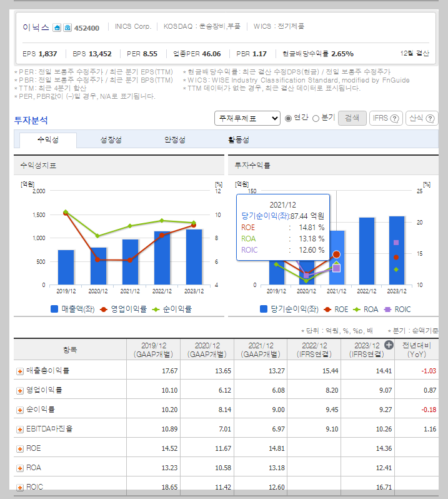Expand the ROE row
Viewport: 448px width, 499px height.
click(x=20, y=449)
